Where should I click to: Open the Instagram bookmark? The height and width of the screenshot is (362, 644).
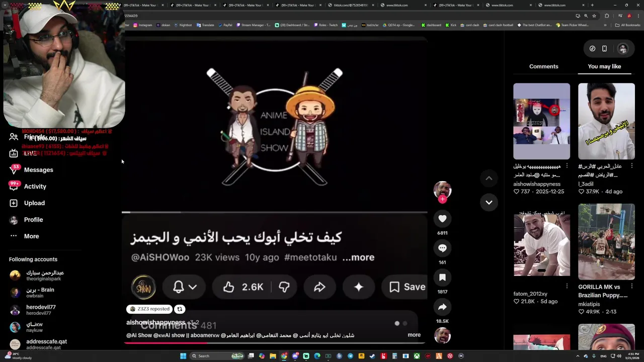tap(142, 25)
